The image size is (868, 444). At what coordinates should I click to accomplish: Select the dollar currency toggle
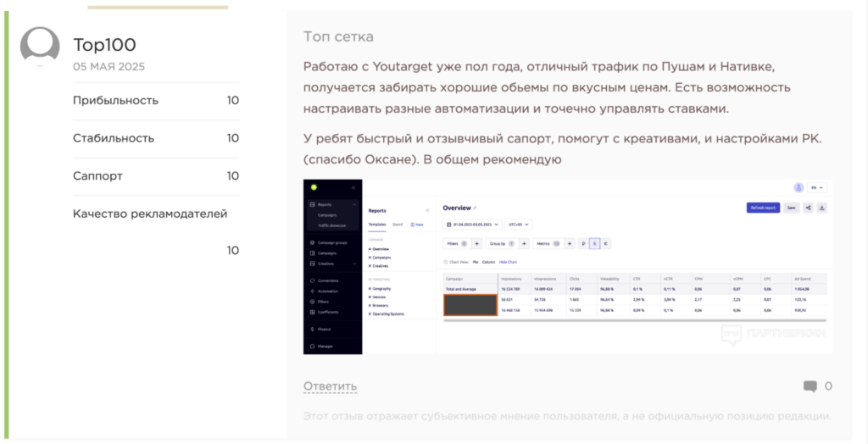(594, 243)
